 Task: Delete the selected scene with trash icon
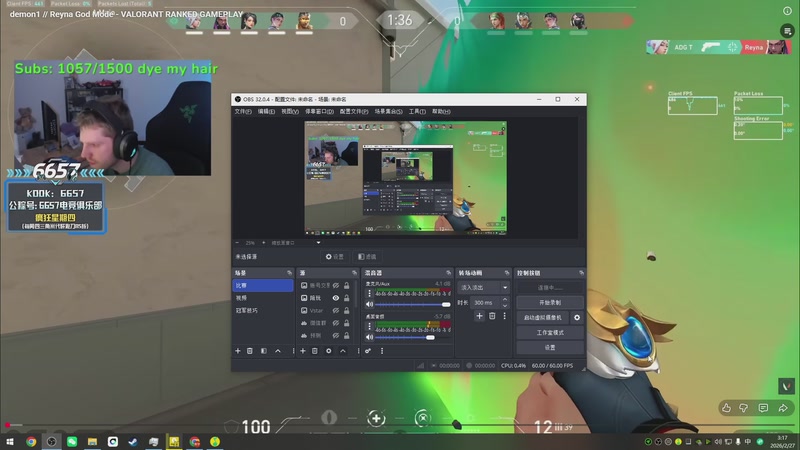(250, 351)
